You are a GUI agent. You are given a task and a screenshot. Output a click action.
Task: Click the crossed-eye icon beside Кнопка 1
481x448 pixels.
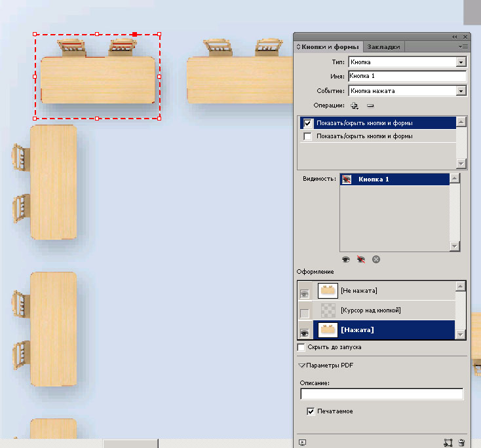coord(347,179)
